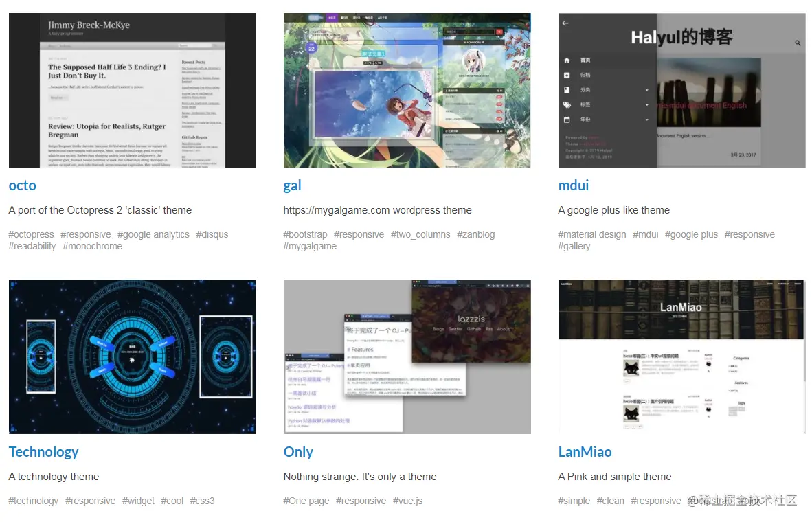This screenshot has width=812, height=522.
Task: Select #responsive tag under octo
Action: click(85, 235)
